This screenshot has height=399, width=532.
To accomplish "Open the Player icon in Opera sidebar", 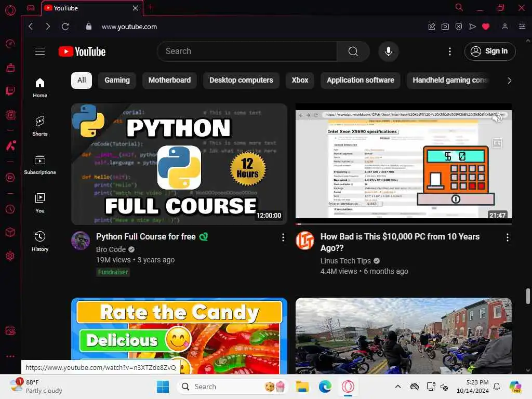I will coord(10,178).
